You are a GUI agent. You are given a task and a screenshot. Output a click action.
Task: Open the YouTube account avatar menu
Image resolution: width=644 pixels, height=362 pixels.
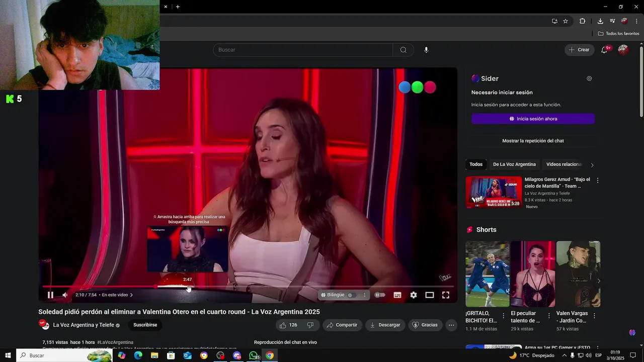(623, 50)
